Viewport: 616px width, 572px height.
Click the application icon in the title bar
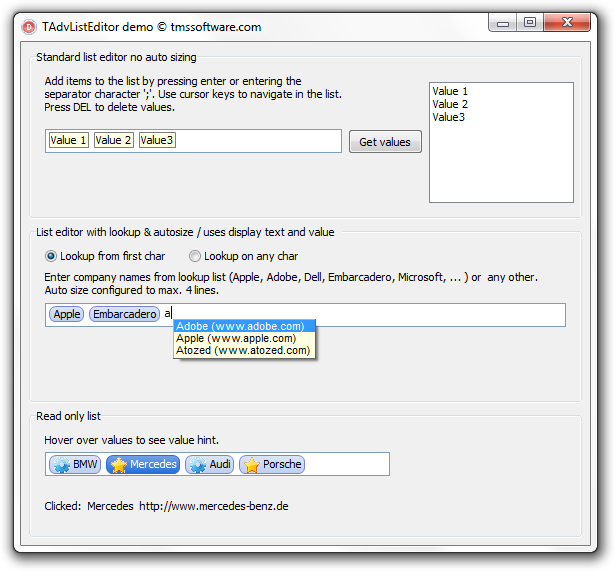(x=29, y=26)
